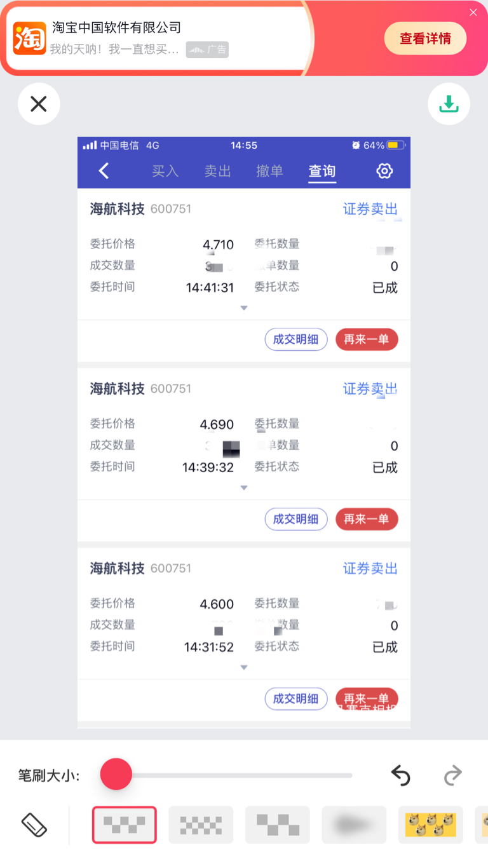488x868 pixels.
Task: Expand the first order's details arrow
Action: coord(243,308)
